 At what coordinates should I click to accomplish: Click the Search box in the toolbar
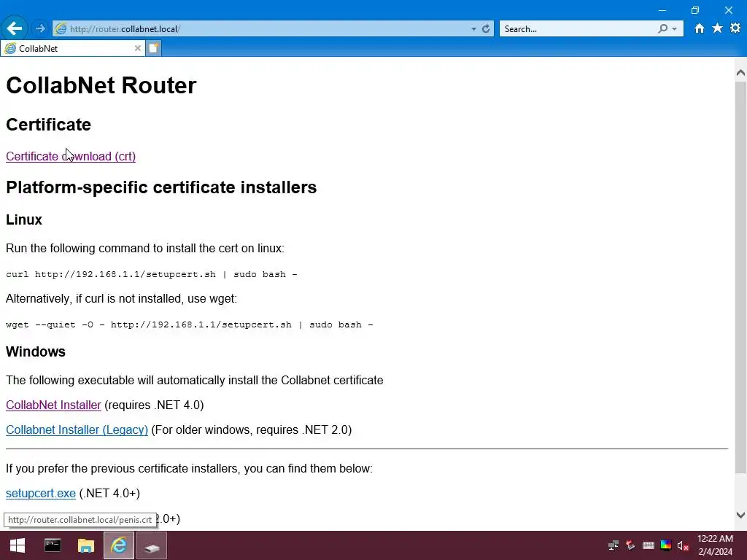[578, 29]
